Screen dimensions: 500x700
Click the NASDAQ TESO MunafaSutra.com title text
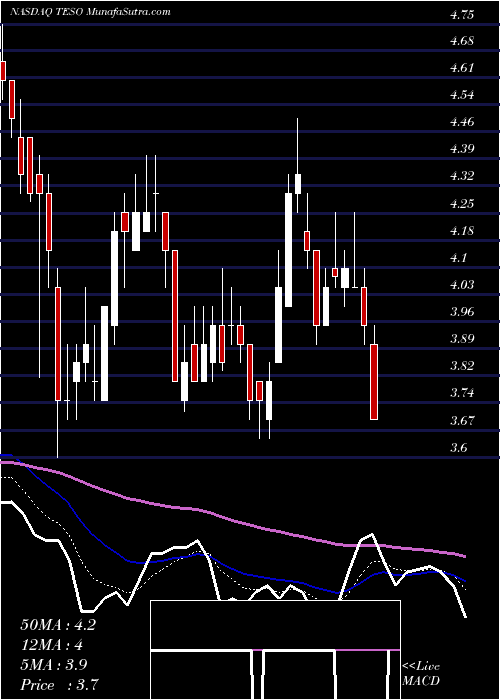click(91, 11)
